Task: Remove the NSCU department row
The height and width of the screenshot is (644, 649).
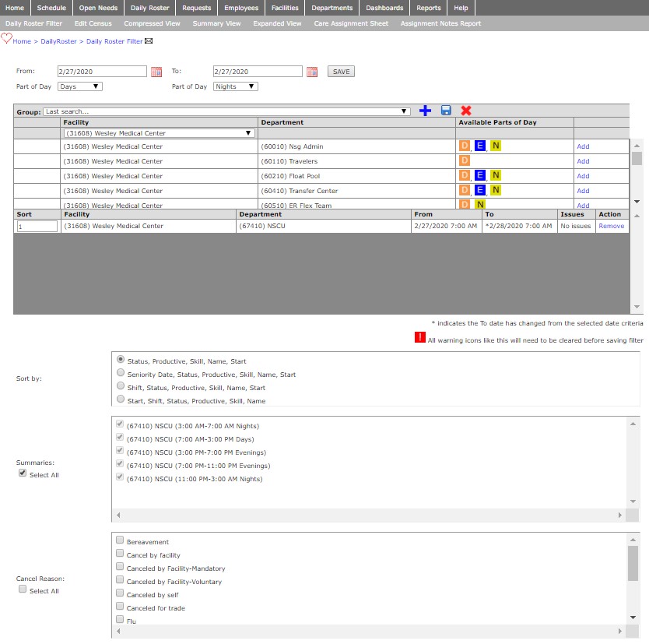Action: pos(611,226)
